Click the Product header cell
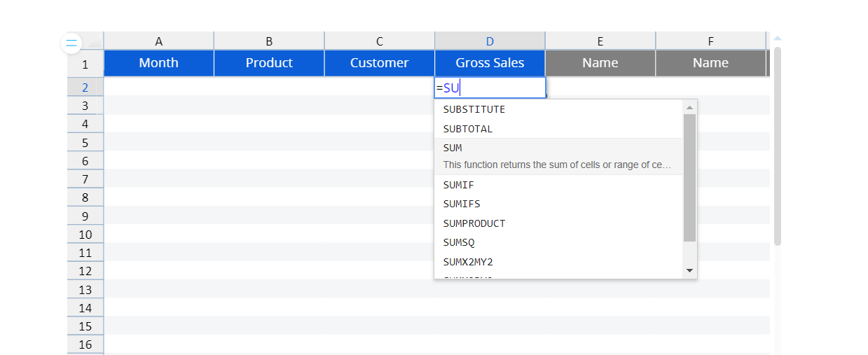Viewport: 868px width, 355px height. [269, 63]
